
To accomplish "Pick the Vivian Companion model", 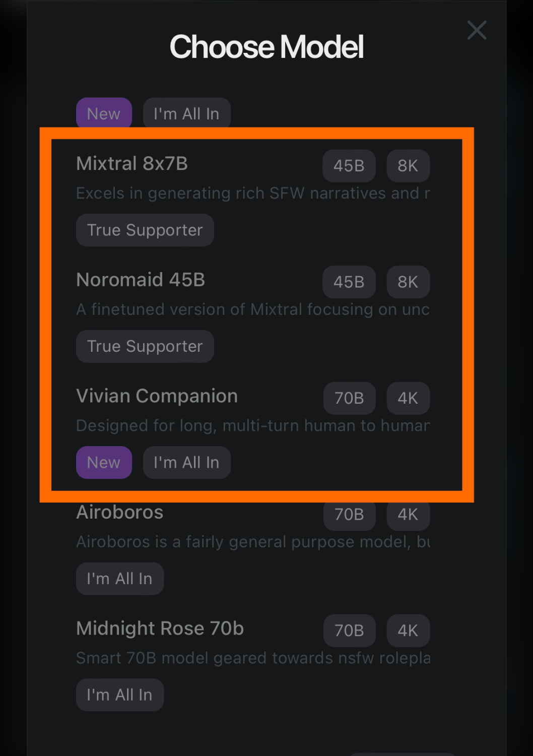I will tap(157, 396).
